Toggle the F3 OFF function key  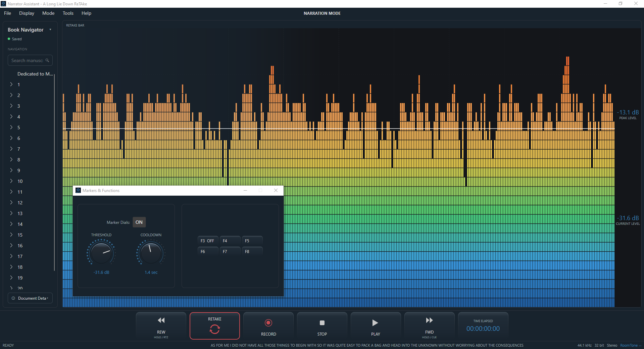pos(208,241)
